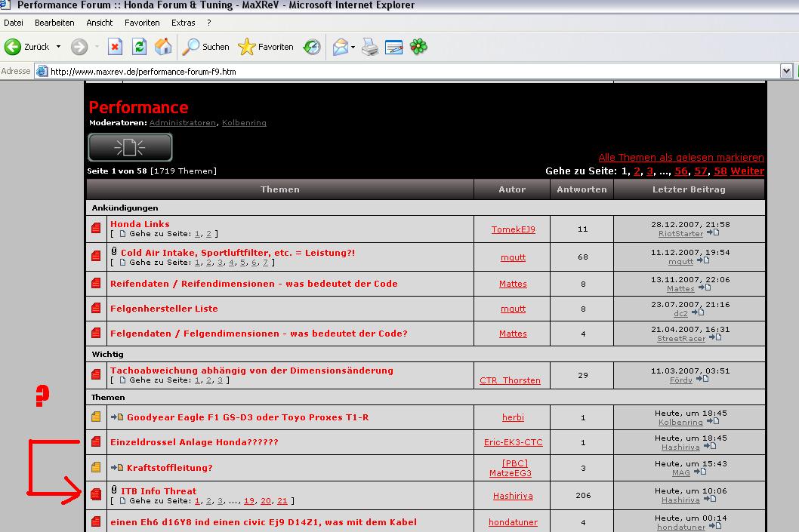
Task: Jump to last post in Honda Links row
Action: click(x=714, y=232)
